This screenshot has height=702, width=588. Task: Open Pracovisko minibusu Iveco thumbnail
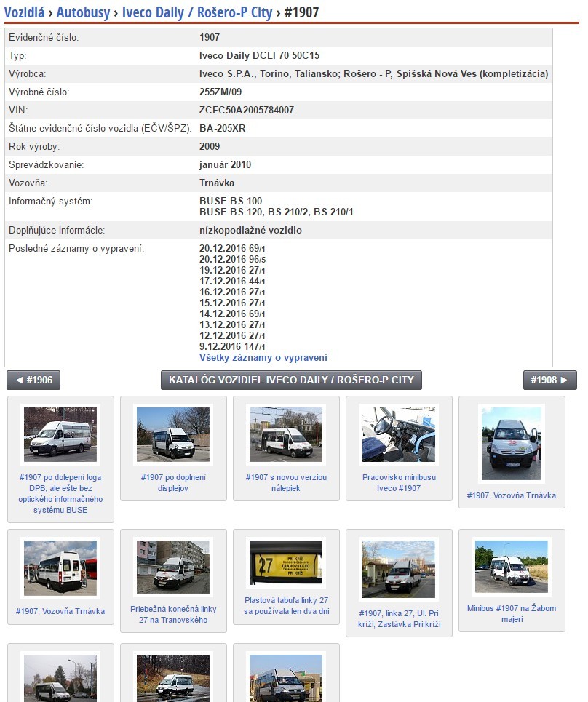399,434
